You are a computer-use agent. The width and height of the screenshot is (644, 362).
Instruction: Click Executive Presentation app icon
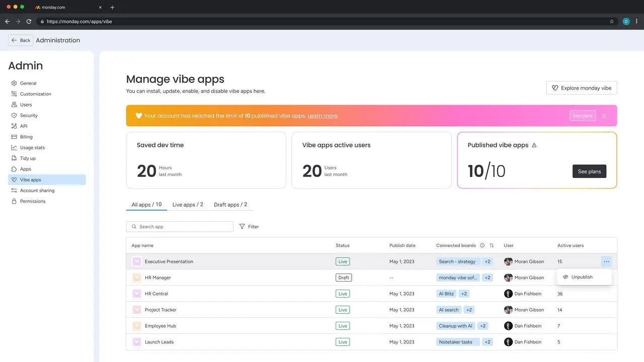pos(137,261)
